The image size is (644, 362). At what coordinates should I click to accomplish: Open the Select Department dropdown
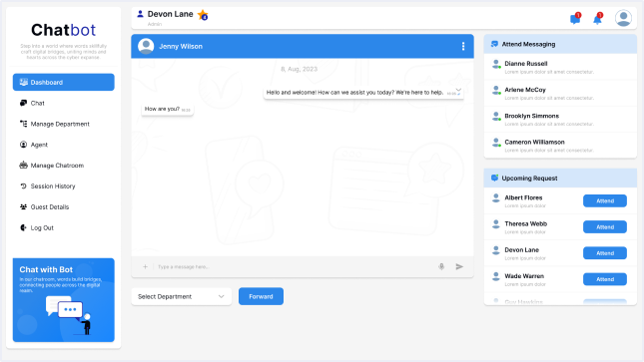tap(181, 296)
